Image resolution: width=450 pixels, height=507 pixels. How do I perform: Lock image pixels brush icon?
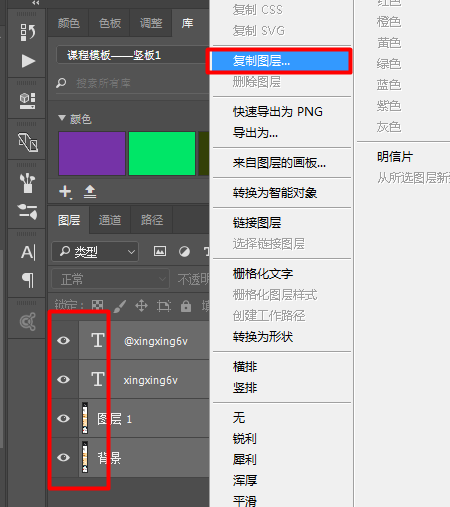(119, 306)
